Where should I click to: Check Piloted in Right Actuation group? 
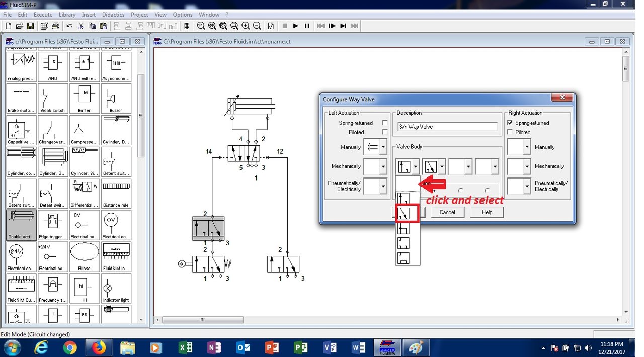click(510, 132)
